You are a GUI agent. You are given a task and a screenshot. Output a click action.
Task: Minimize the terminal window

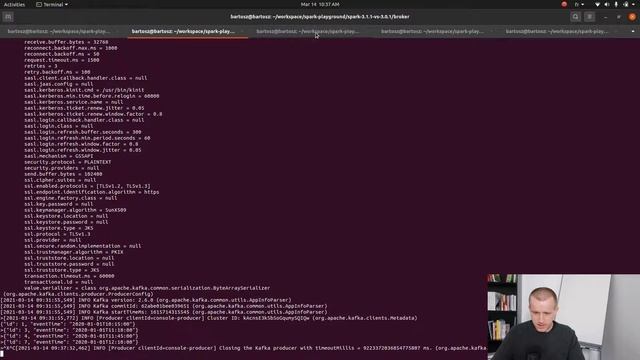coord(605,17)
